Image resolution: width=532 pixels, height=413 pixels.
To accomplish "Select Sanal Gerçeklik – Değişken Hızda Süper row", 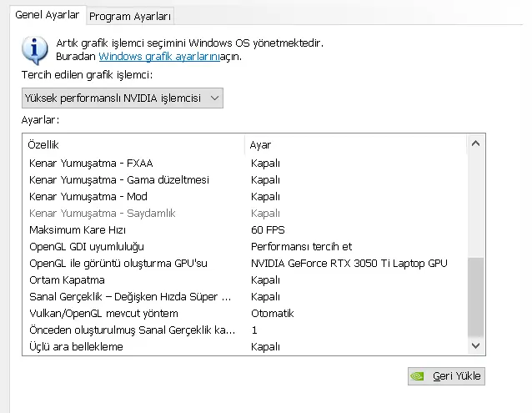I will (245, 296).
